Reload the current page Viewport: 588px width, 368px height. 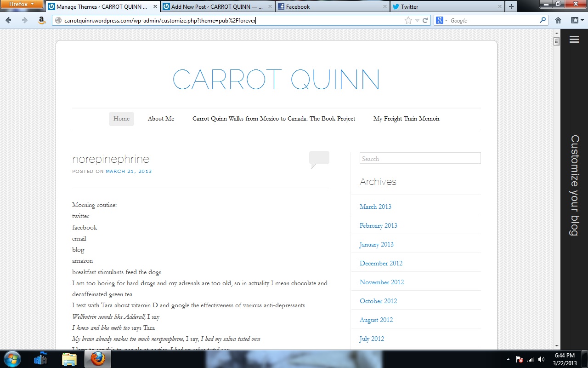pyautogui.click(x=425, y=20)
